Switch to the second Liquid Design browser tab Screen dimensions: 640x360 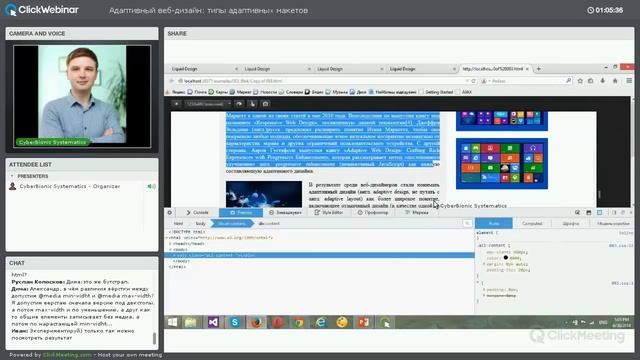pyautogui.click(x=276, y=69)
